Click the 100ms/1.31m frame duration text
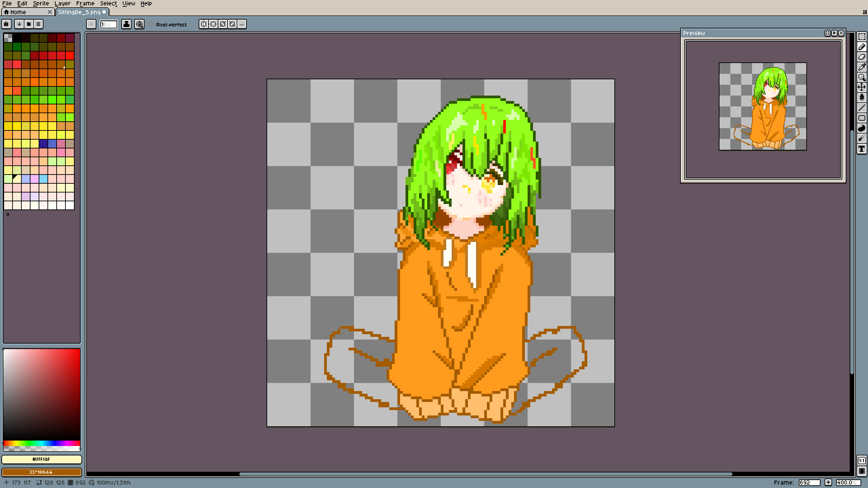 click(x=113, y=483)
